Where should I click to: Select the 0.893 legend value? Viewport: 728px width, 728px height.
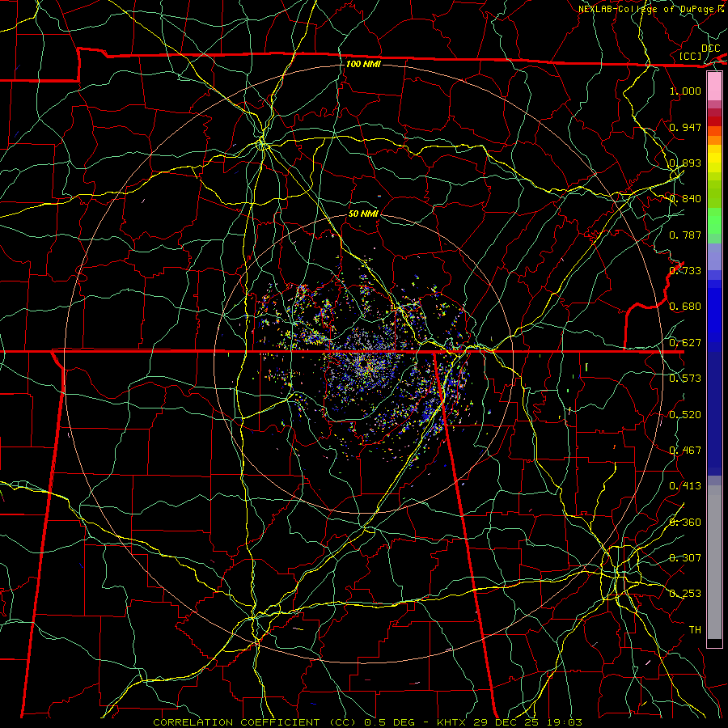(685, 163)
